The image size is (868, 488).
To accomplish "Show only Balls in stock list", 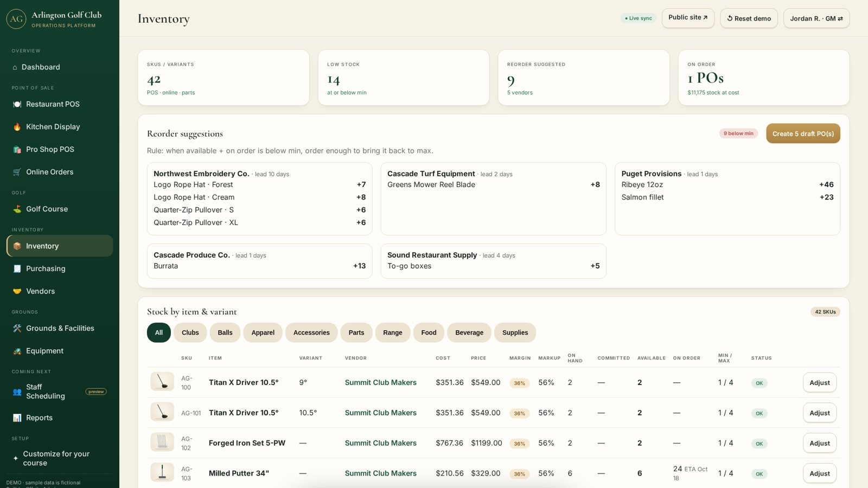I will click(x=225, y=333).
